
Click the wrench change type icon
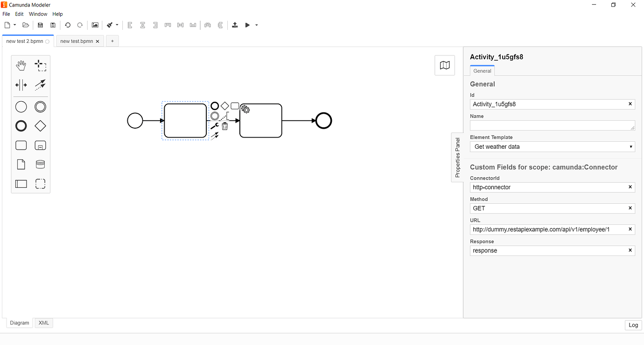(x=215, y=126)
